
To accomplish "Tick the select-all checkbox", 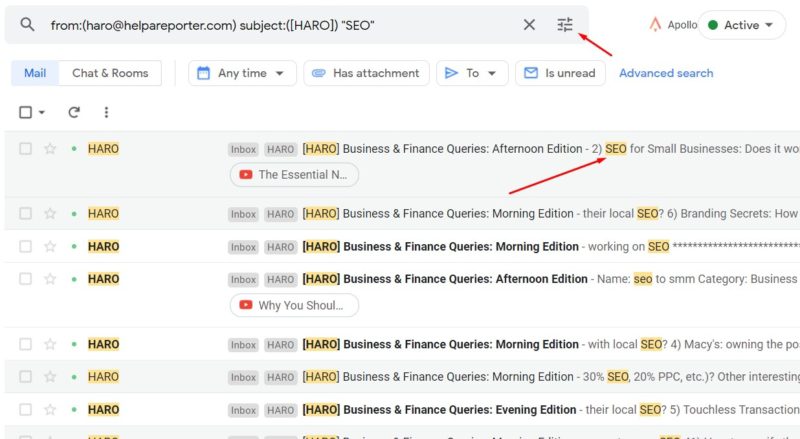I will tap(26, 112).
